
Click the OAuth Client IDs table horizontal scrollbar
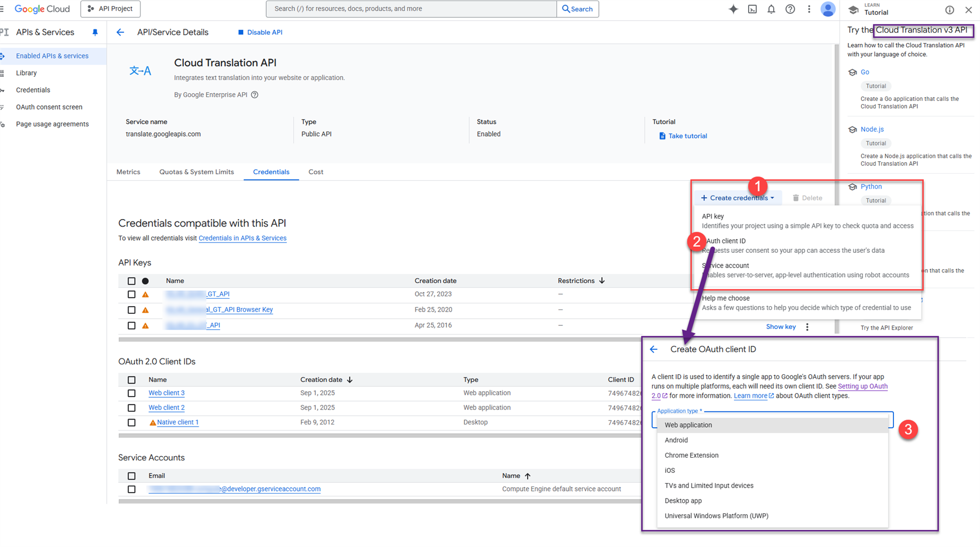click(379, 436)
